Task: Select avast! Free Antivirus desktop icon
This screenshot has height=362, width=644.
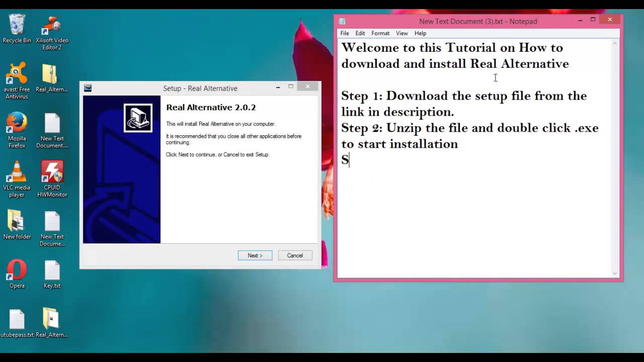Action: pos(17,81)
